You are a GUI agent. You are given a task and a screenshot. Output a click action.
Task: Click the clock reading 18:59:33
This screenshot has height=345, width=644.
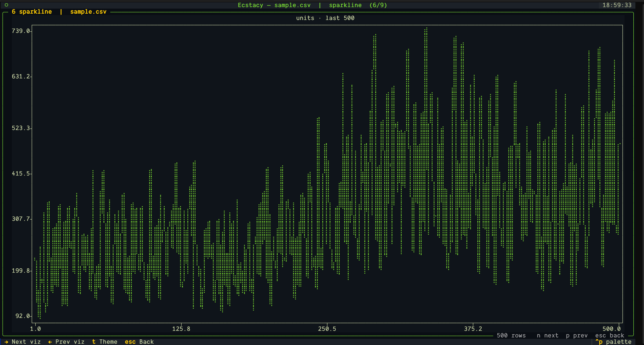tap(617, 5)
